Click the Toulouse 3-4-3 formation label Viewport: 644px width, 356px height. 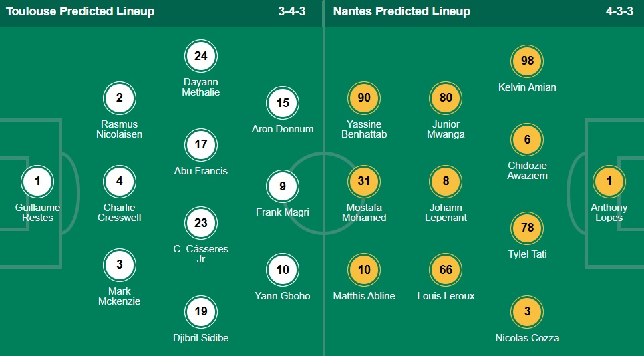click(x=292, y=11)
